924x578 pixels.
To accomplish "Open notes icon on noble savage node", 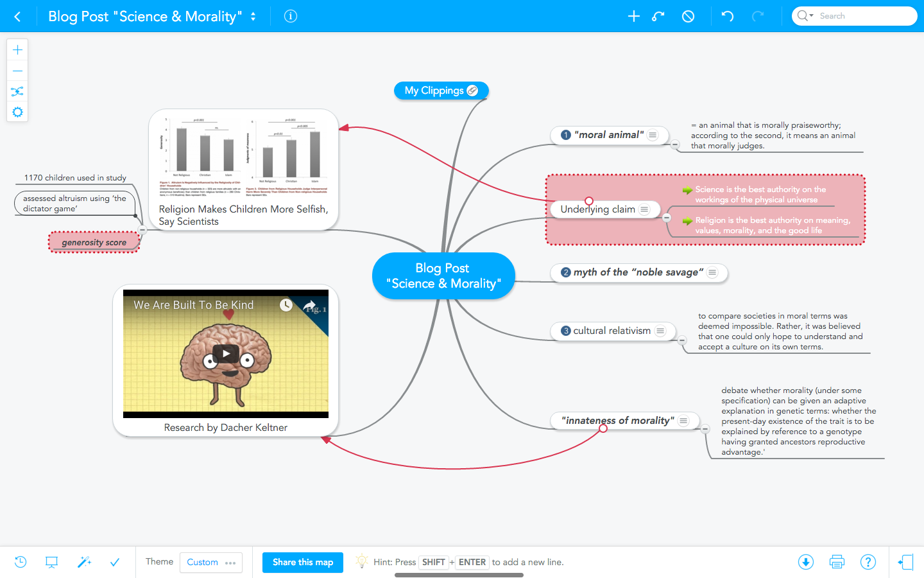I will [x=712, y=272].
